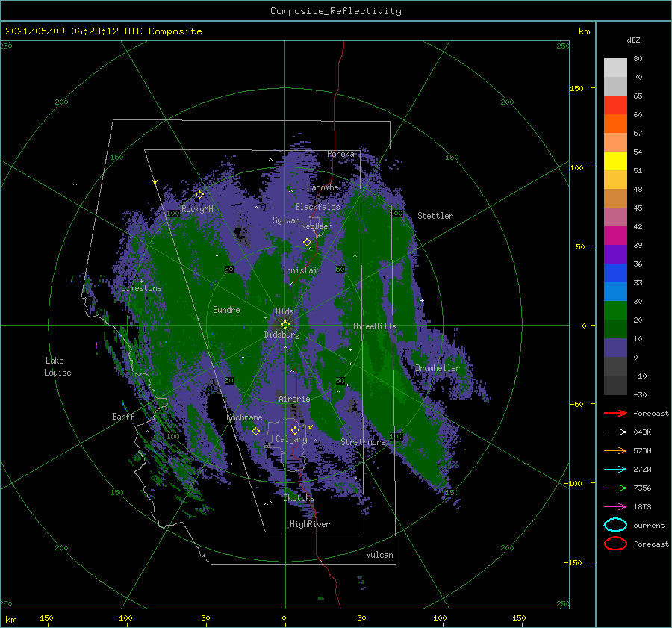The height and width of the screenshot is (628, 672).
Task: Click the cyan current ellipse symbol
Action: tap(615, 525)
